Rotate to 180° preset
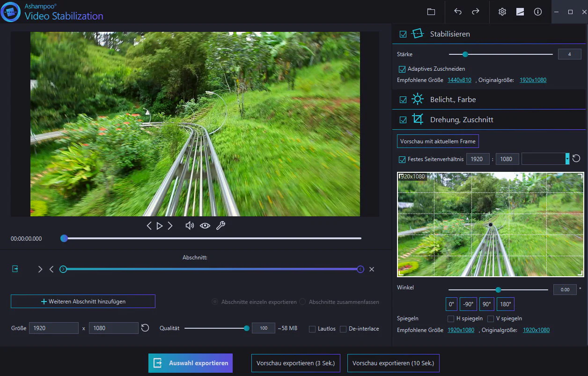The width and height of the screenshot is (588, 376). coord(506,304)
